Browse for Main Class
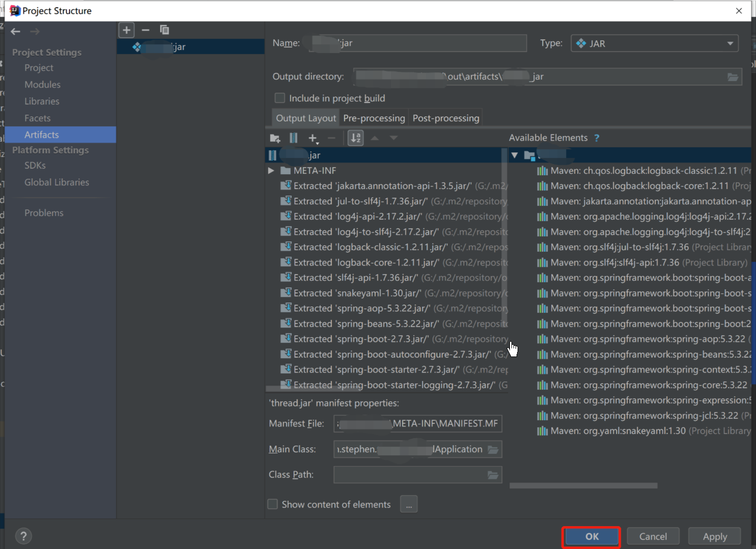This screenshot has height=549, width=756. 493,449
